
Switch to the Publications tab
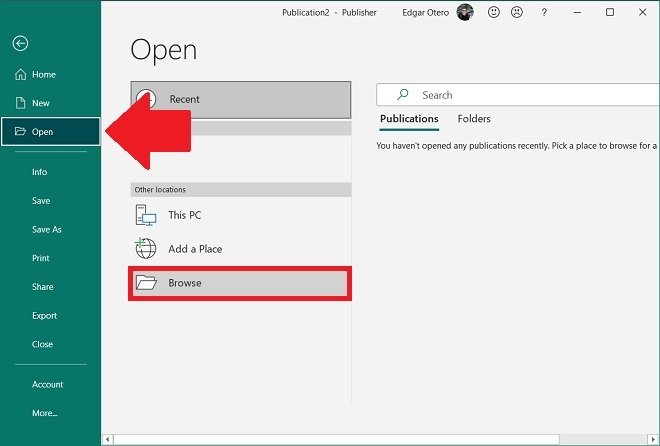409,119
